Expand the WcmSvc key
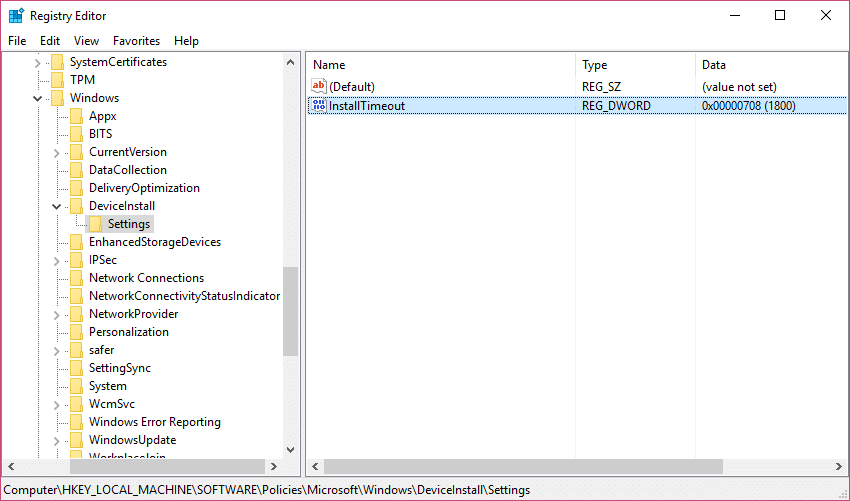Viewport: 850px width, 501px height. coord(56,404)
